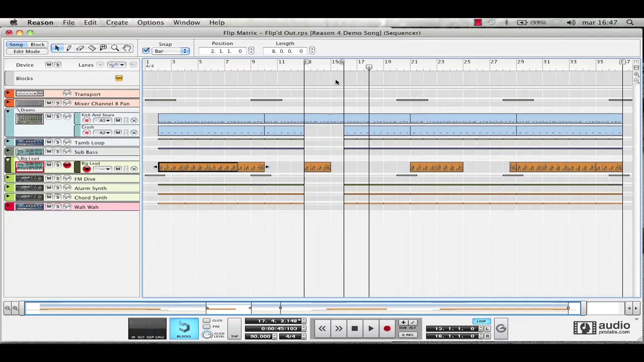This screenshot has height=362, width=644.
Task: Select the Eraser tool
Action: [80, 48]
